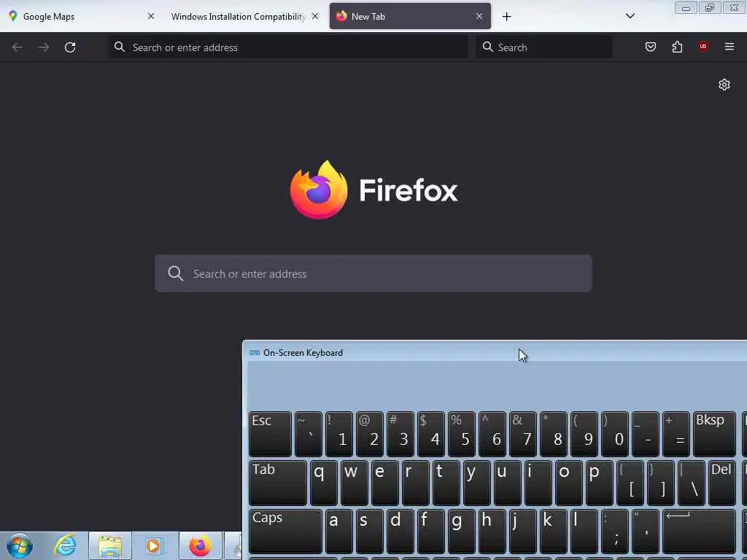Tap the 5 key on keyboard
Screen dimensions: 747x560
[x=462, y=435]
